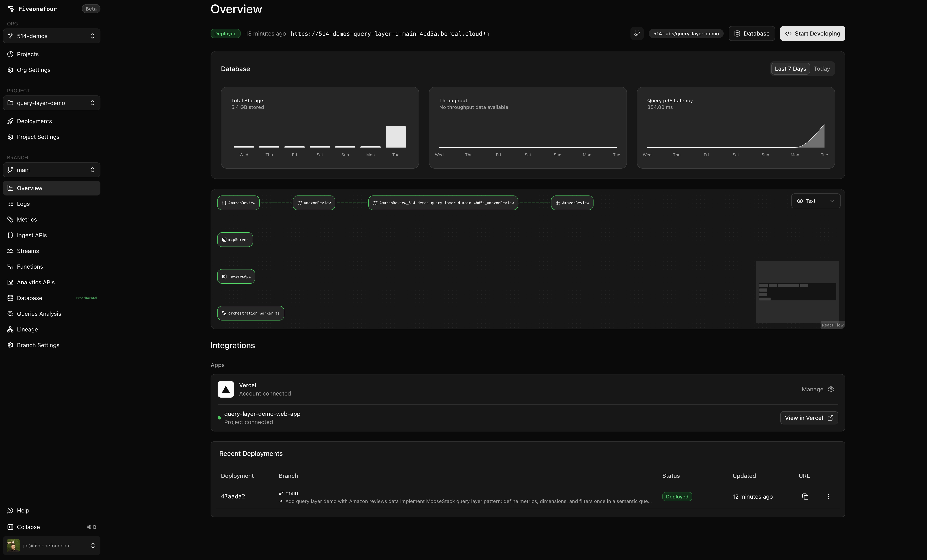The image size is (927, 560).
Task: Open the Vercel manage gear icon
Action: click(831, 389)
